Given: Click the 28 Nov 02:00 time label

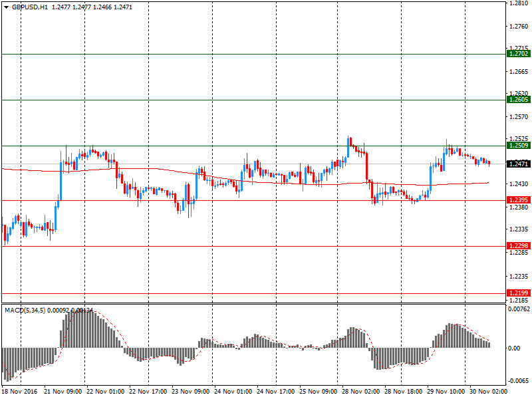Looking at the screenshot, I should 361,391.
